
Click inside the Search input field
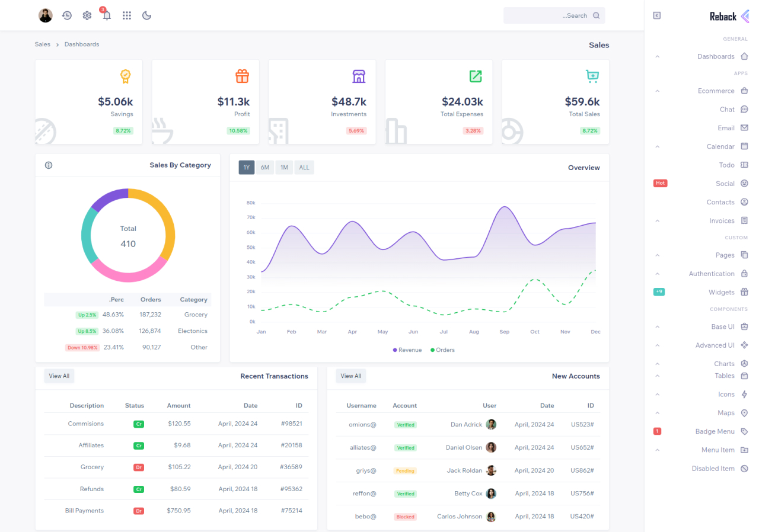click(554, 15)
